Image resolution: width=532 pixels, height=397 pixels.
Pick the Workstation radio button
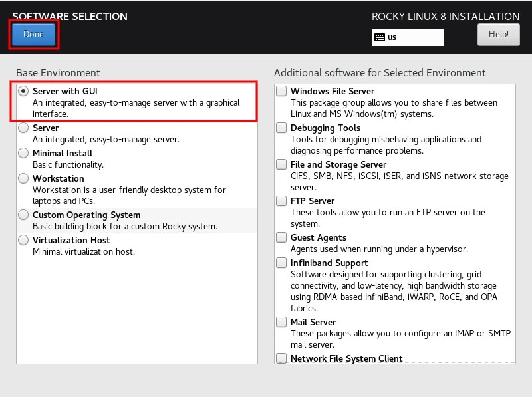(x=23, y=178)
